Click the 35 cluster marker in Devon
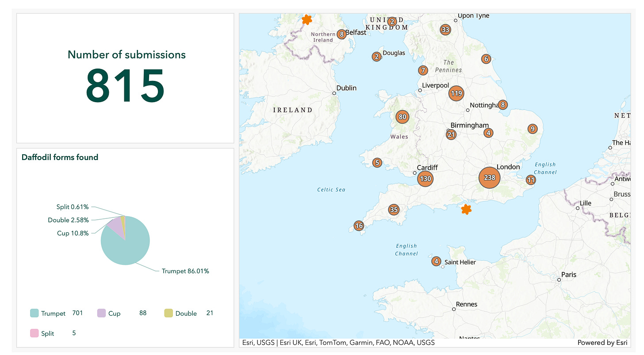 click(x=394, y=210)
